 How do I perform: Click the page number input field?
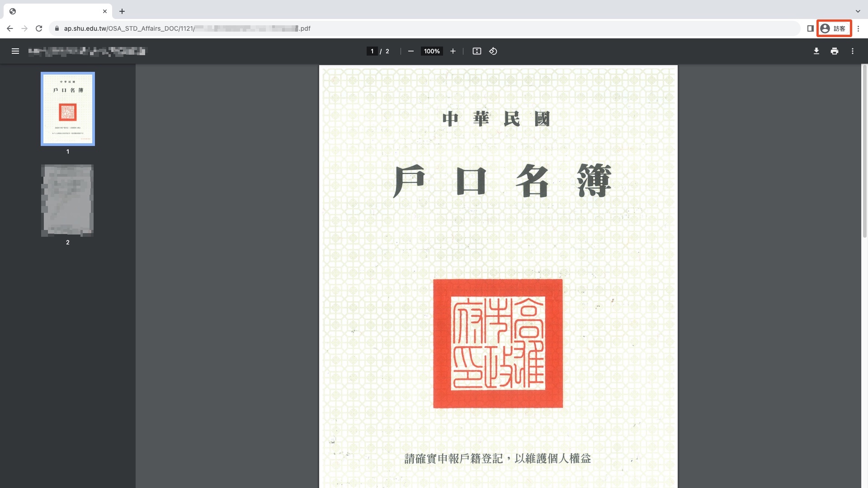[372, 51]
